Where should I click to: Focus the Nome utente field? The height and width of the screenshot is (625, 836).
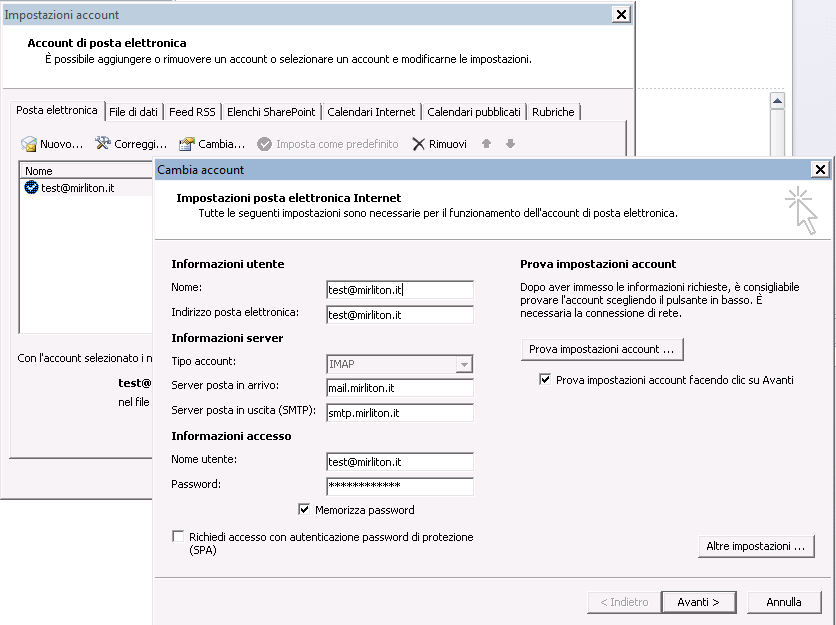pyautogui.click(x=400, y=462)
